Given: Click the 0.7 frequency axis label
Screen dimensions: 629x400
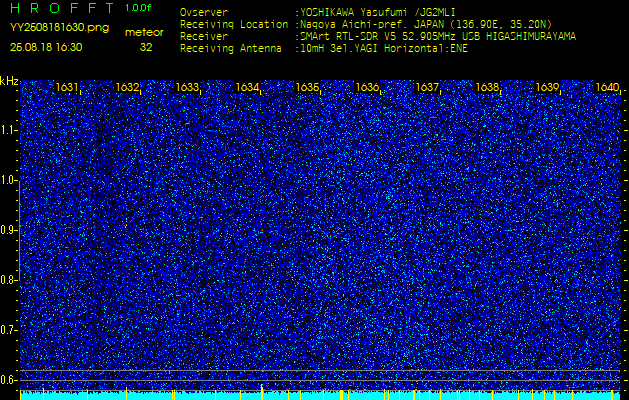Looking at the screenshot, I should click(9, 330).
